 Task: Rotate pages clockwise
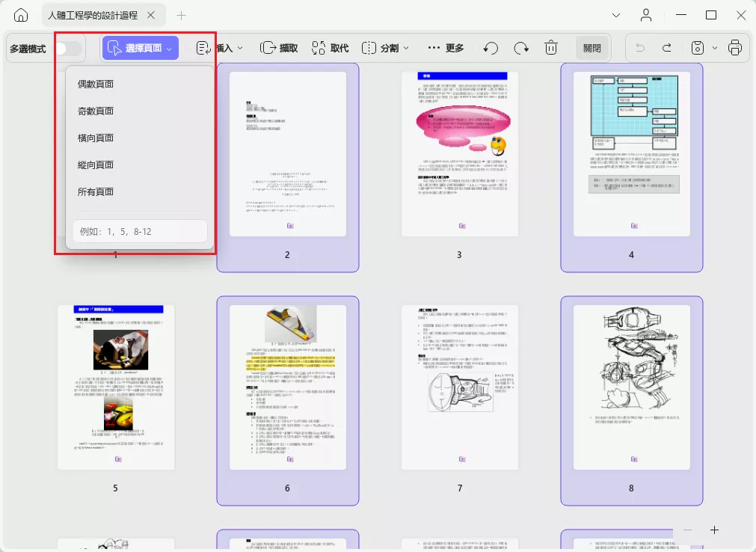click(521, 48)
